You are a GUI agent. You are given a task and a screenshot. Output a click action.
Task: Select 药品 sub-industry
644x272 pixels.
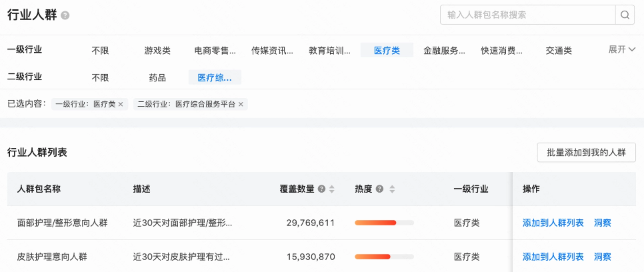coord(157,77)
